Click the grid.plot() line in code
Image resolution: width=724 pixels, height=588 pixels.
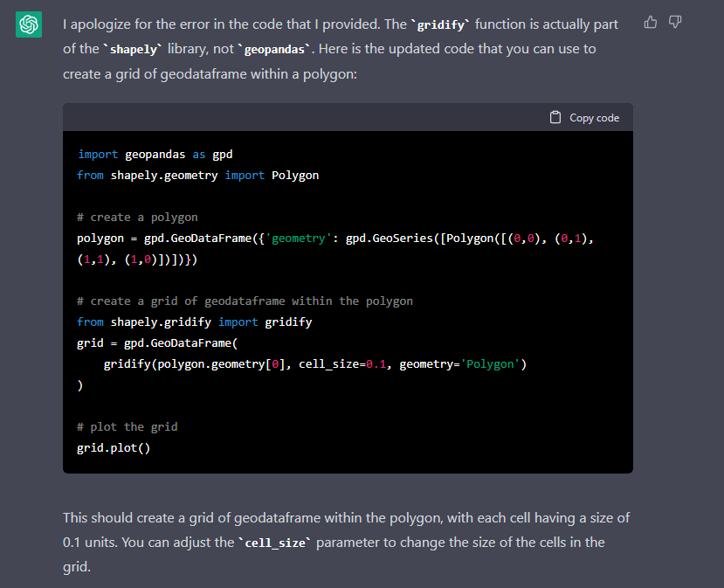[x=114, y=447]
